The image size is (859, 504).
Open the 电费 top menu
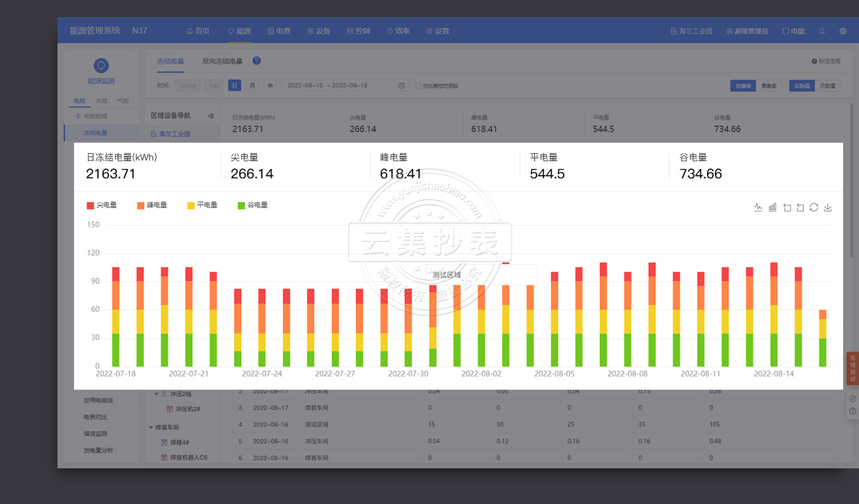(279, 31)
